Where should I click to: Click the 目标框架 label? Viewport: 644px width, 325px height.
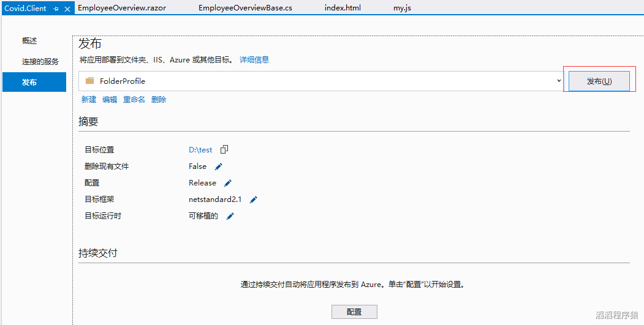99,200
